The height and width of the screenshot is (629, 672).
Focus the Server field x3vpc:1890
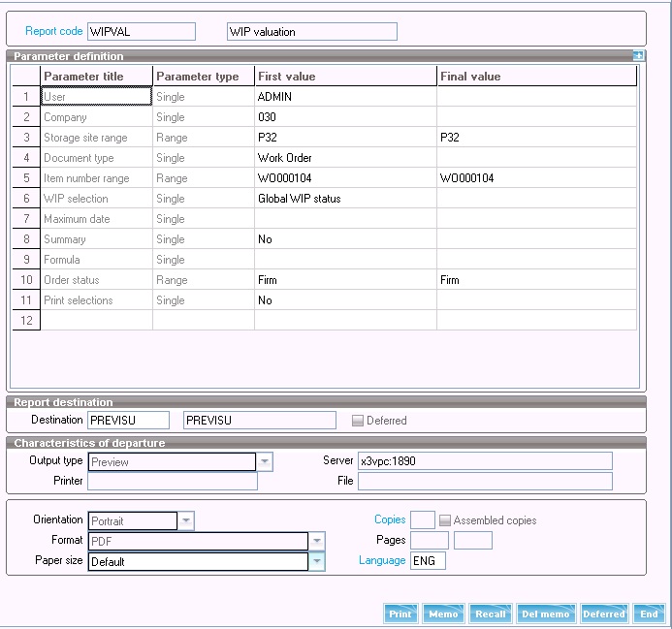(x=485, y=461)
